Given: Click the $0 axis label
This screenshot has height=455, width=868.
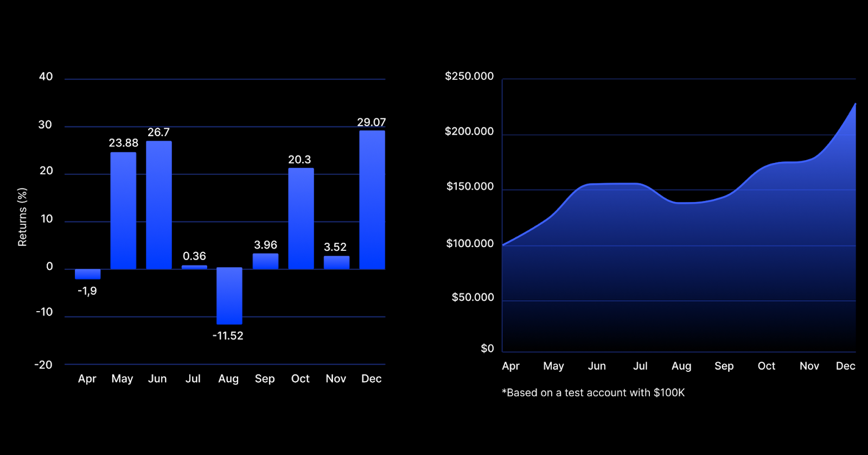Looking at the screenshot, I should (487, 349).
